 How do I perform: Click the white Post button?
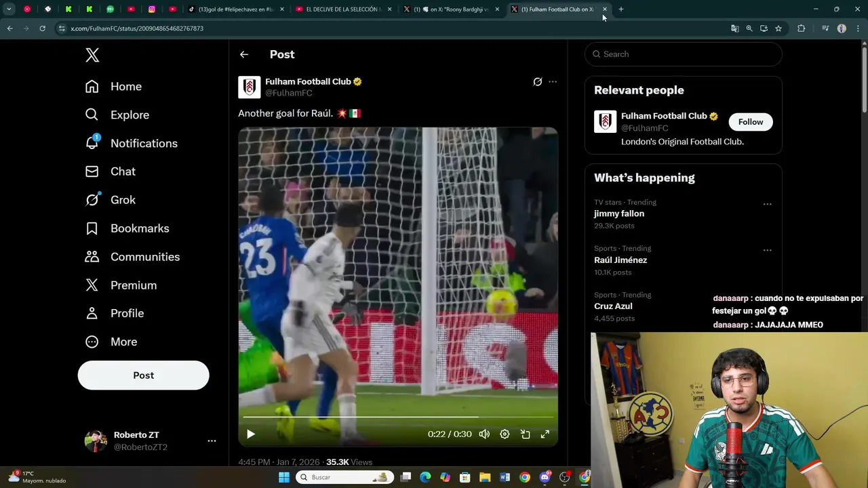(143, 375)
